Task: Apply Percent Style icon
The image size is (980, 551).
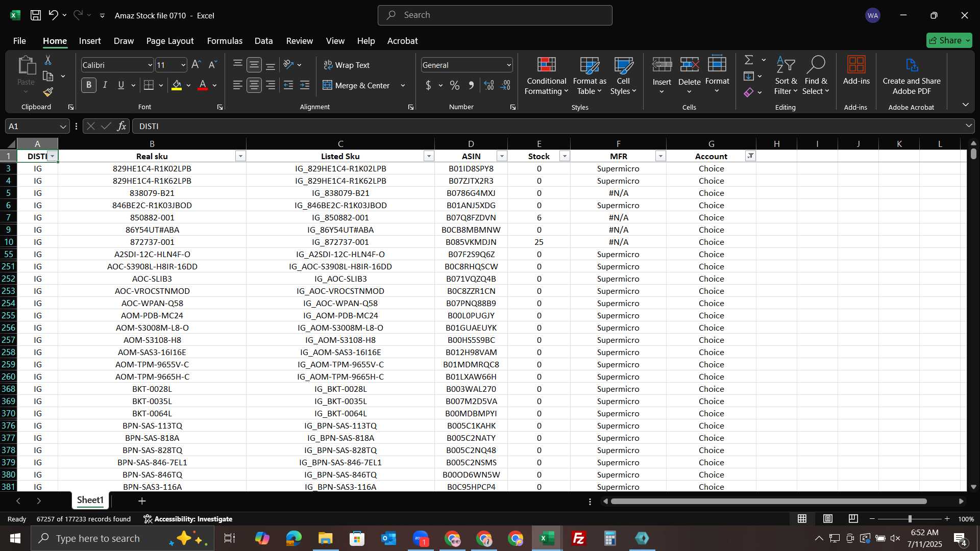Action: (455, 85)
